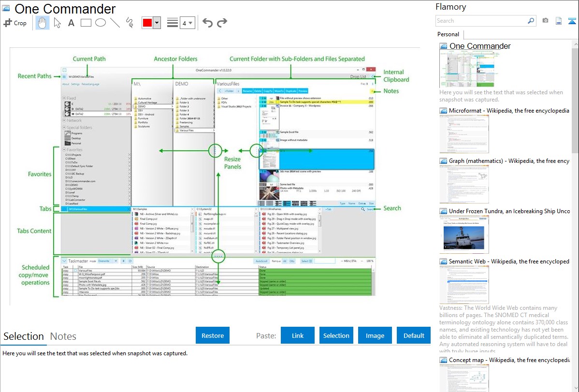The width and height of the screenshot is (579, 392).
Task: Click the icon beside Under Frozen Tundra snapshot
Action: click(443, 211)
